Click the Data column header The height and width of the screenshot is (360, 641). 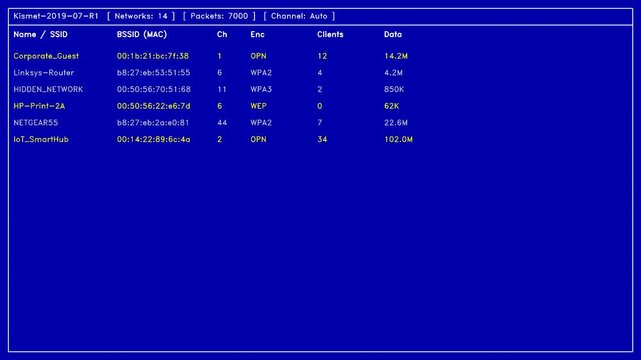(x=393, y=35)
